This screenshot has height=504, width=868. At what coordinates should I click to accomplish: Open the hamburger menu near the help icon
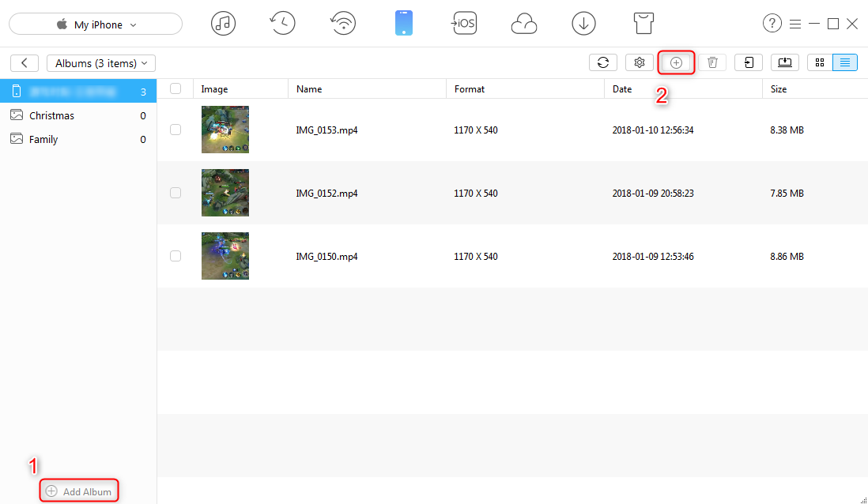pyautogui.click(x=795, y=23)
